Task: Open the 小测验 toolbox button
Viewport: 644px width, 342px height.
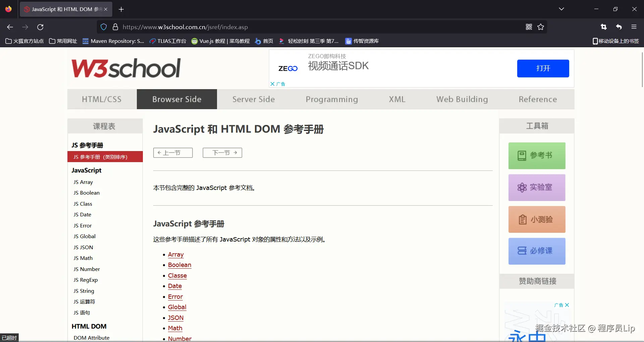Action: click(x=537, y=219)
